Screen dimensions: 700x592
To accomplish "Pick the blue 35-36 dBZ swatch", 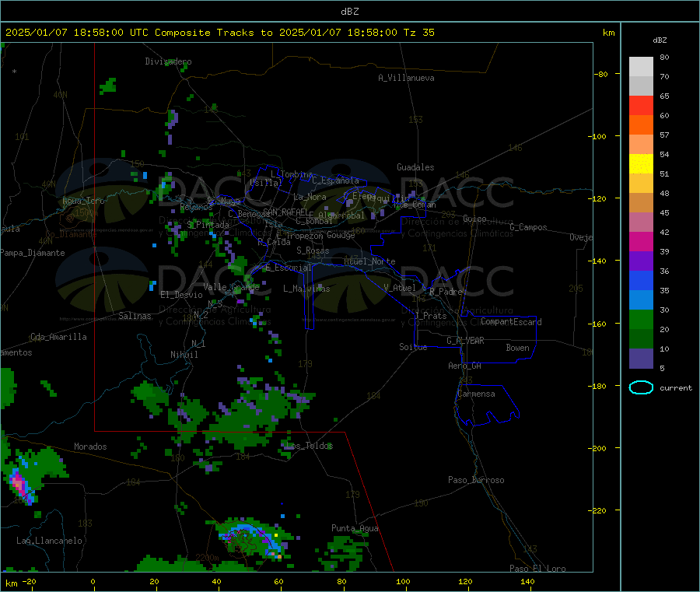I will pos(641,280).
